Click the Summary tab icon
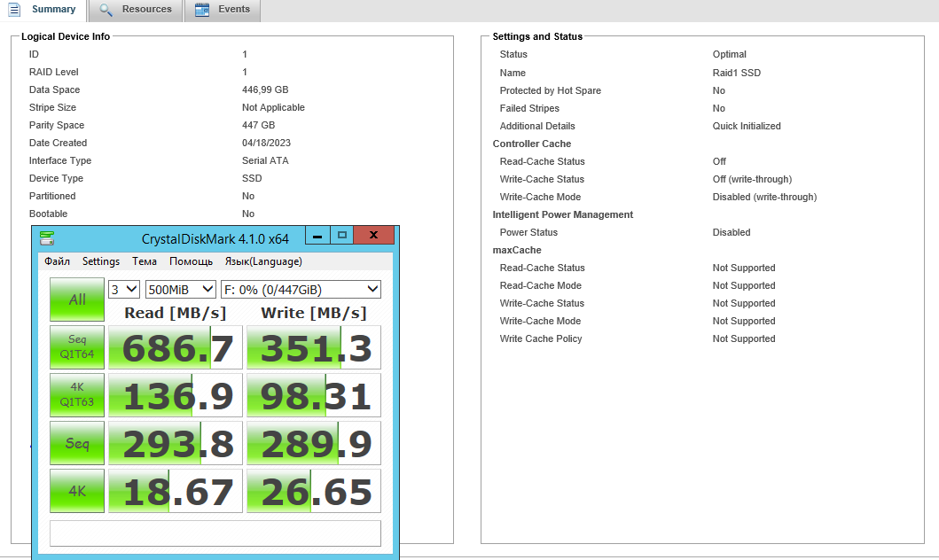 (x=13, y=10)
